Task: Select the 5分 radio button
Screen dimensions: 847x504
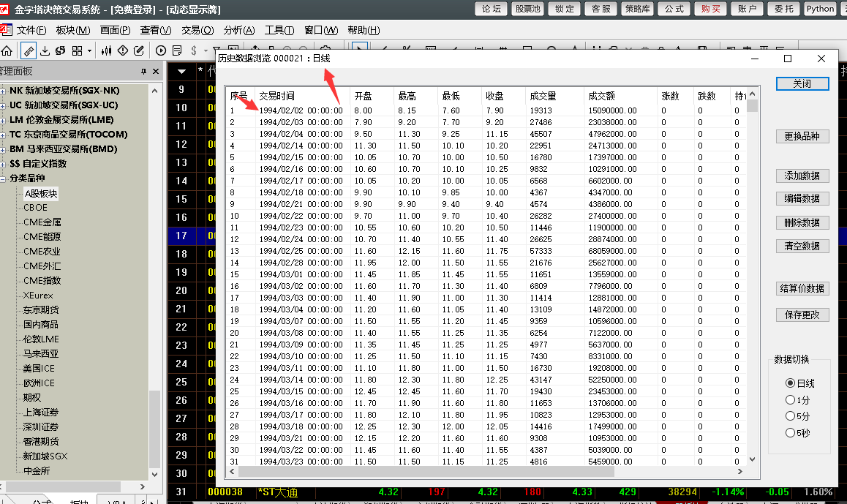Action: click(x=790, y=416)
